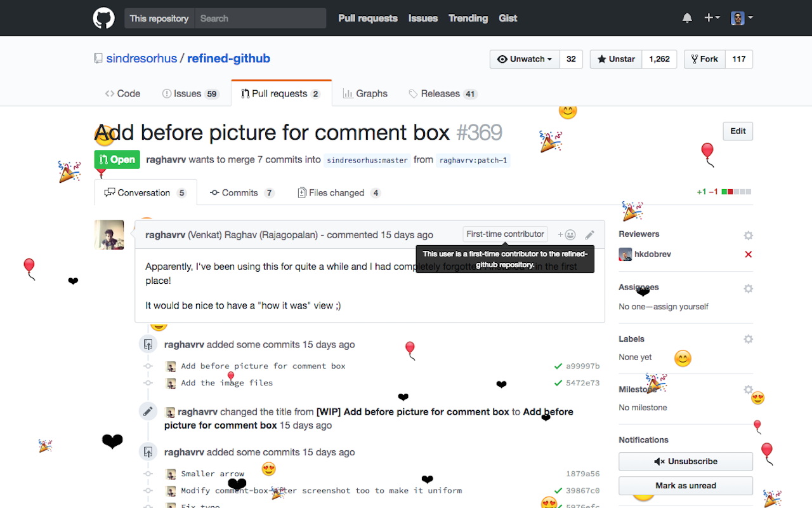Switch to the Code tab
This screenshot has height=508, width=812.
[x=123, y=93]
